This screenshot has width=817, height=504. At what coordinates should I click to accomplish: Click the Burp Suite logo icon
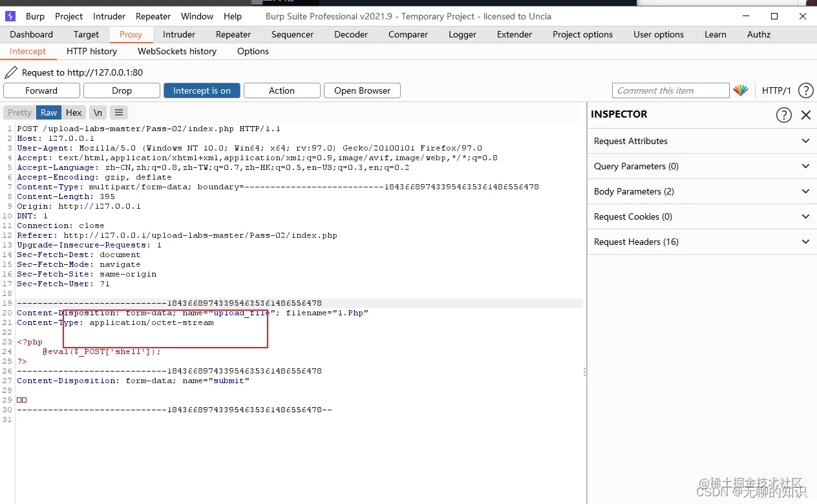point(10,16)
